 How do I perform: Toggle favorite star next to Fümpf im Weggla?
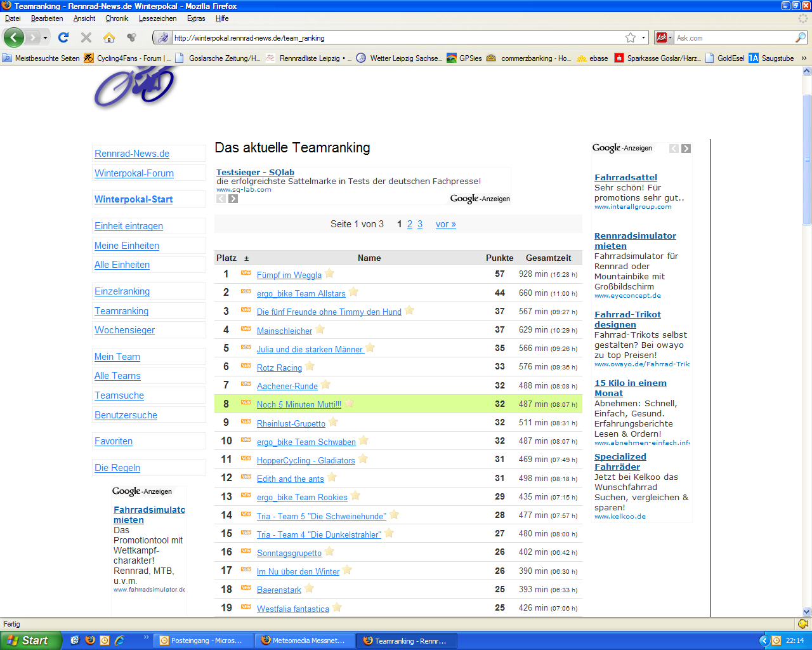click(330, 274)
